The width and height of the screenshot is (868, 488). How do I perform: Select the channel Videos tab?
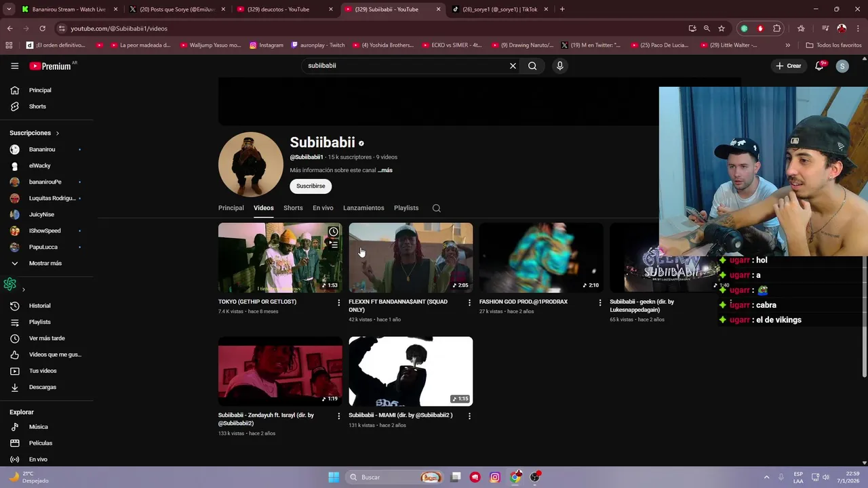pyautogui.click(x=264, y=208)
